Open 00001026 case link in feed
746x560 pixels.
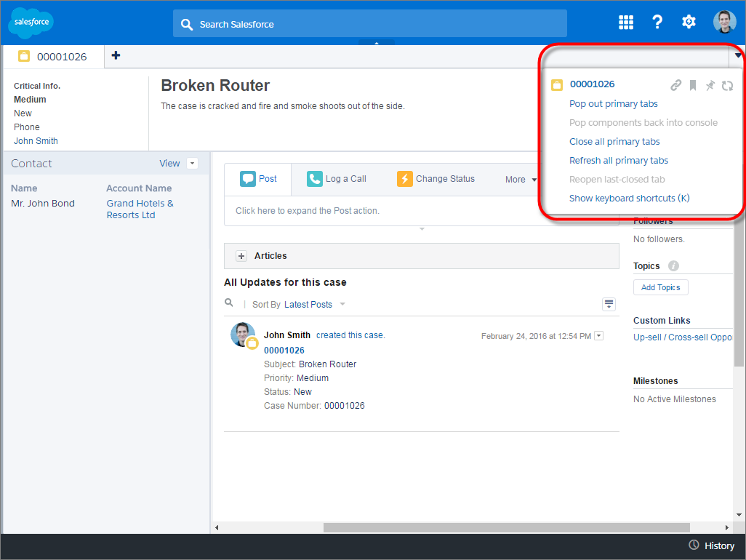(284, 350)
